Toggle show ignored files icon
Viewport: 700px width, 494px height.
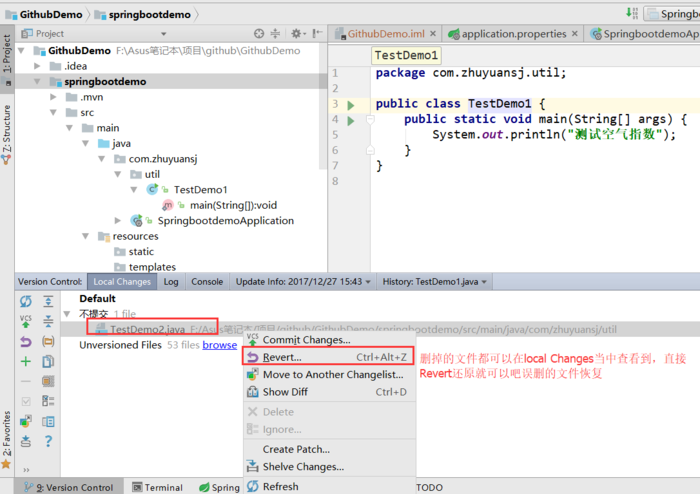point(48,381)
